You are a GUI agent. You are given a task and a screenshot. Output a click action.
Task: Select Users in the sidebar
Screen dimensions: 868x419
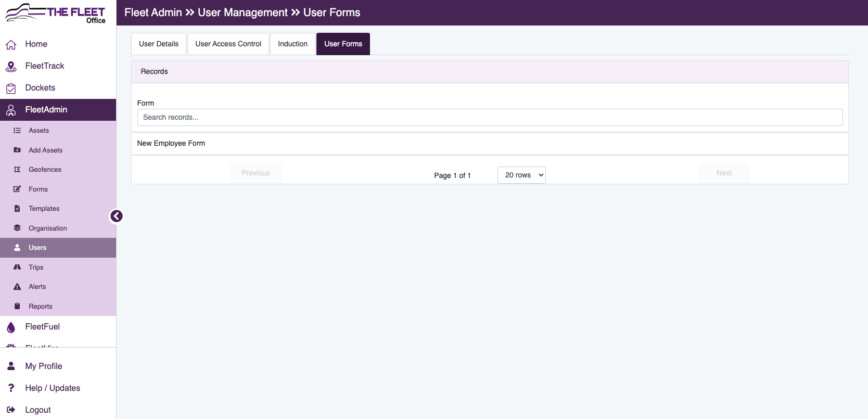tap(58, 248)
